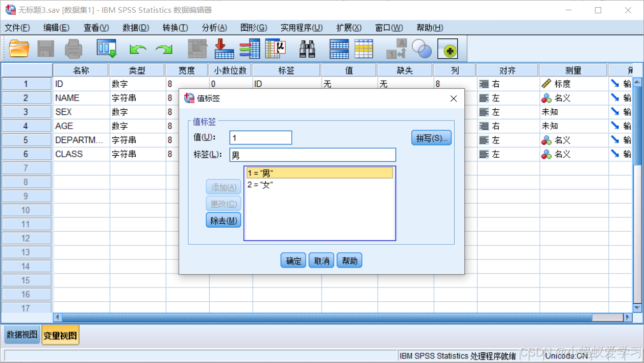
Task: Click the green plus customize toolbar icon
Action: 448,50
